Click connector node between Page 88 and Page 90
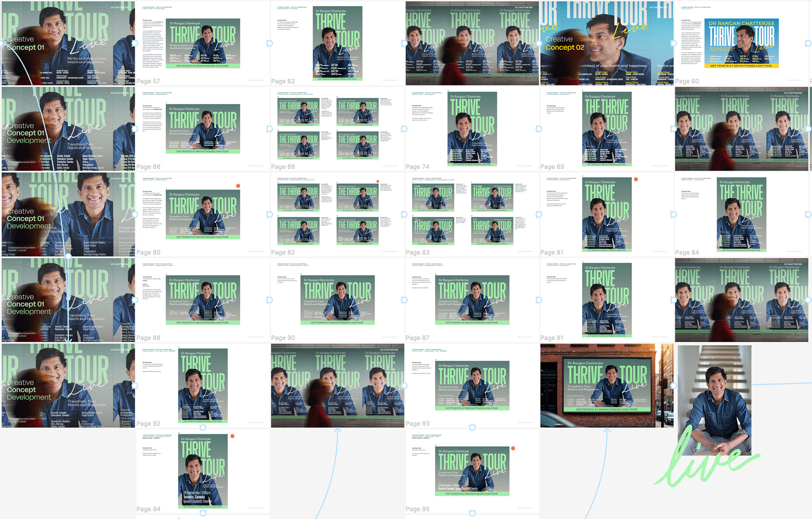 coord(269,300)
